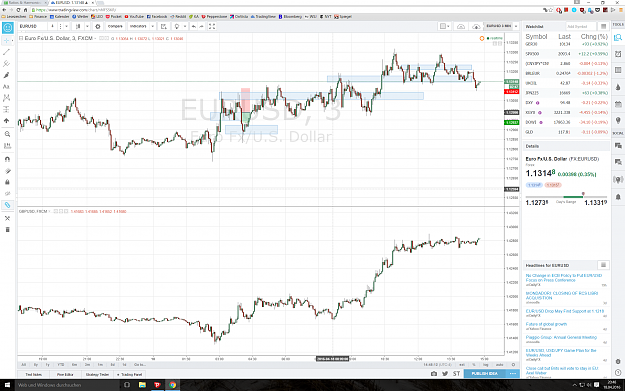The height and width of the screenshot is (391, 625).
Task: Open the first bottom panel tab
Action: pos(33,375)
